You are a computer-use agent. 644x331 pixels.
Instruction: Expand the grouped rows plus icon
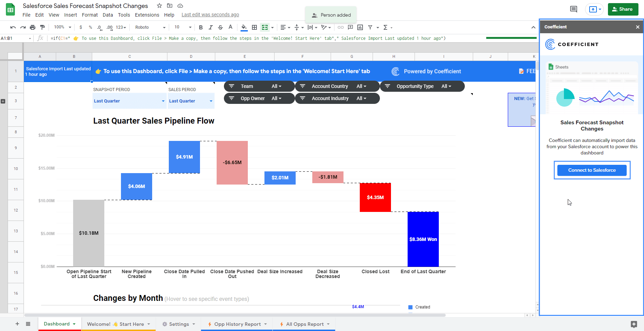tap(3, 101)
